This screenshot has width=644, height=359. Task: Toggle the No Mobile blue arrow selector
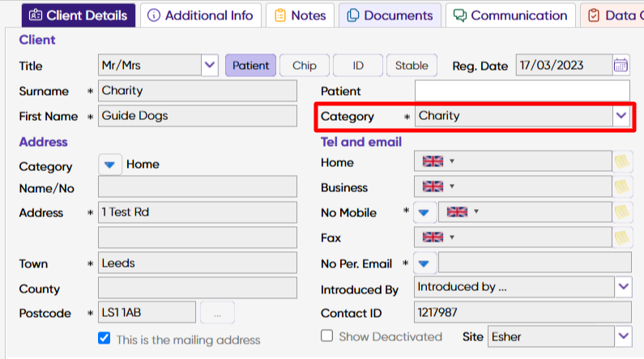424,212
